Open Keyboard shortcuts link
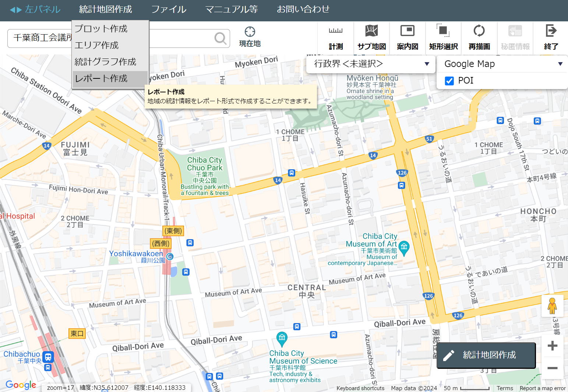 pyautogui.click(x=360, y=388)
